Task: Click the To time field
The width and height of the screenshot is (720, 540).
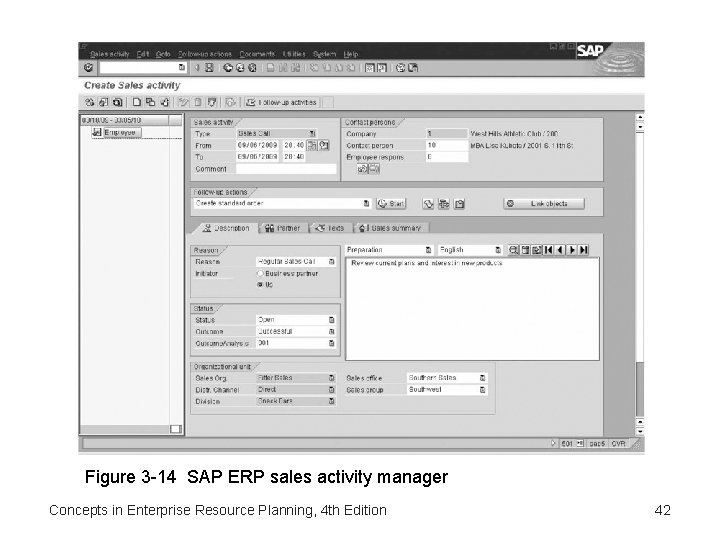Action: [294, 157]
